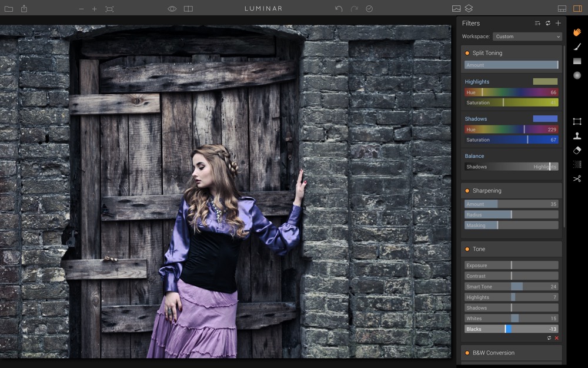Enable the before/after compare view icon
Viewport: 588px width, 368px height.
point(188,9)
